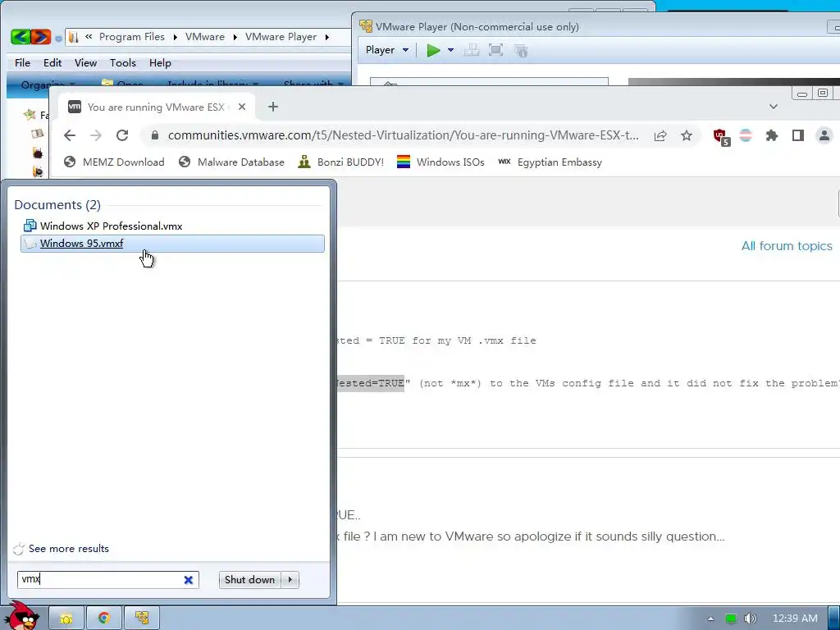Open the Chrome profile avatar
Image resolution: width=840 pixels, height=630 pixels.
[824, 135]
